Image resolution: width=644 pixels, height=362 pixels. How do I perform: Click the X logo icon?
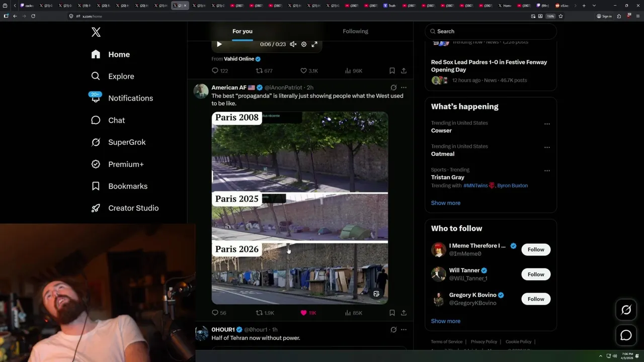(96, 32)
